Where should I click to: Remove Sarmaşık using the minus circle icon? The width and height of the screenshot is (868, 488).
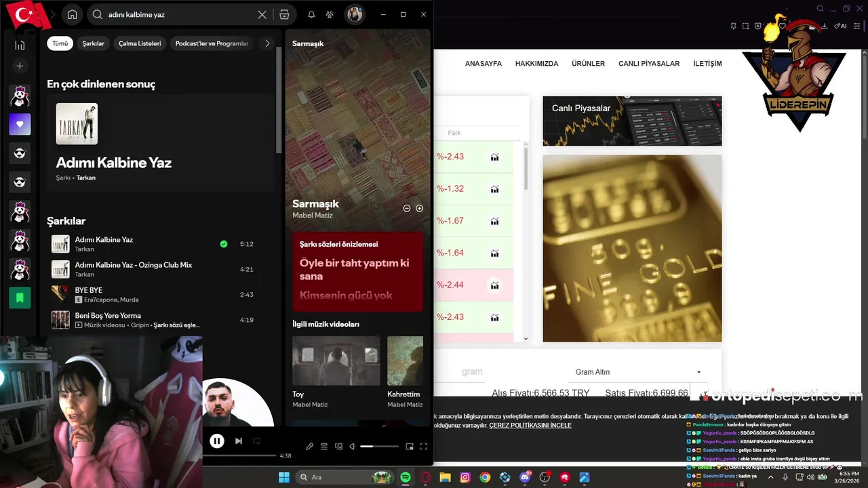click(407, 208)
